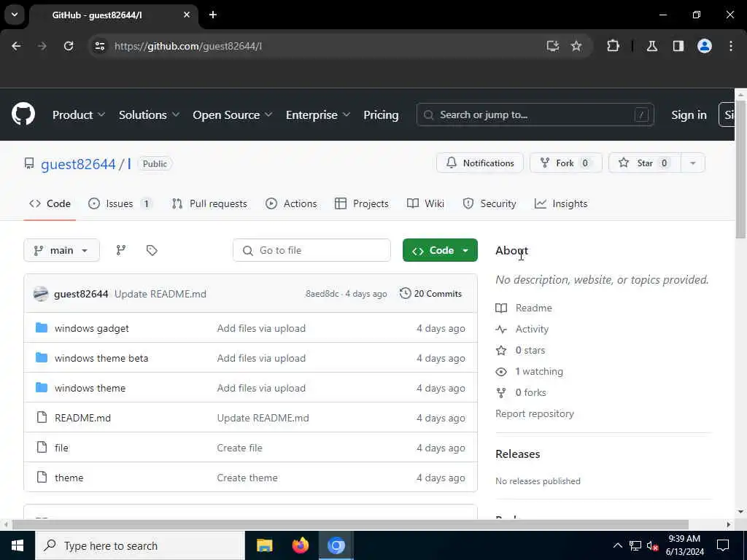This screenshot has height=560, width=747.
Task: Click the 8aed8dc commit hash
Action: (322, 293)
